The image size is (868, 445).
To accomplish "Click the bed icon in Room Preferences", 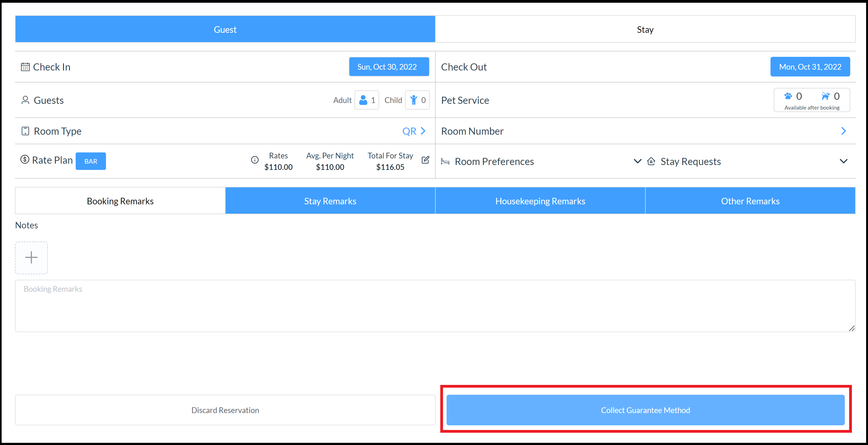I will coord(447,161).
